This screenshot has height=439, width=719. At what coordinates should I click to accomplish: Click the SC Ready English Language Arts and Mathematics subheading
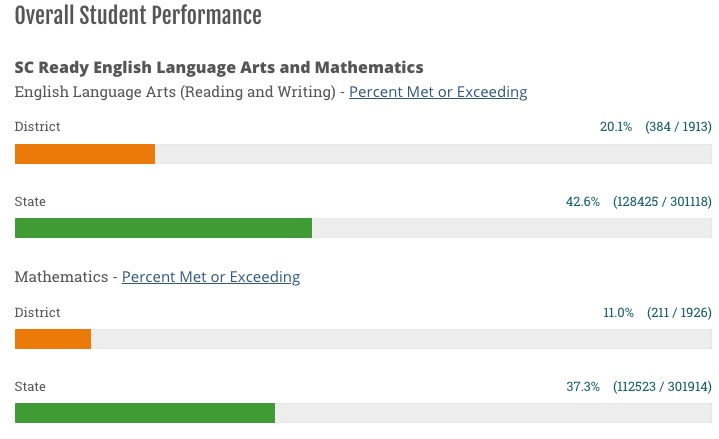pyautogui.click(x=219, y=68)
